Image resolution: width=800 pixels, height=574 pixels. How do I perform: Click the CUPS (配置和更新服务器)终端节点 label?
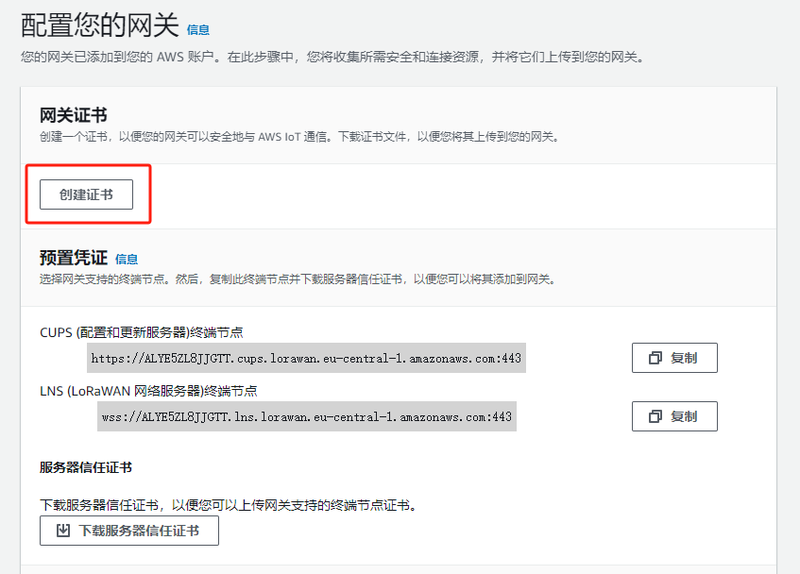click(141, 332)
